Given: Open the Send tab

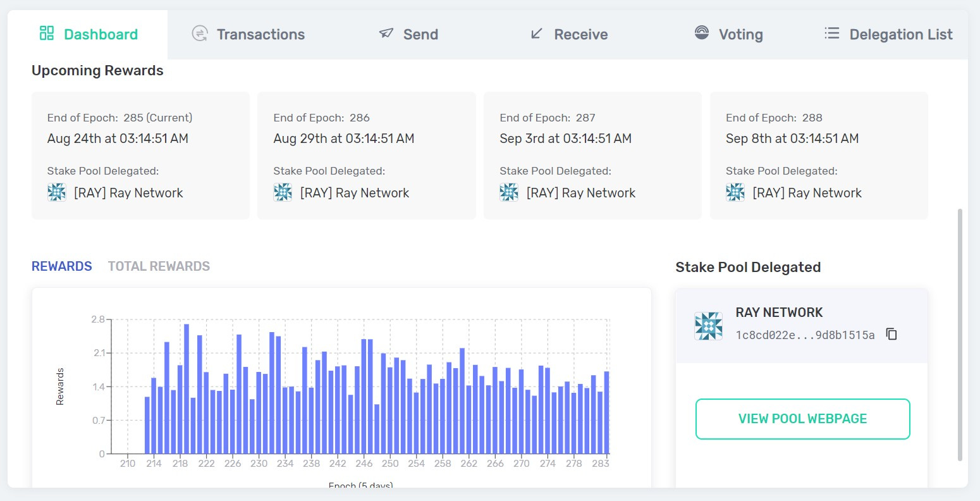Looking at the screenshot, I should coord(408,34).
